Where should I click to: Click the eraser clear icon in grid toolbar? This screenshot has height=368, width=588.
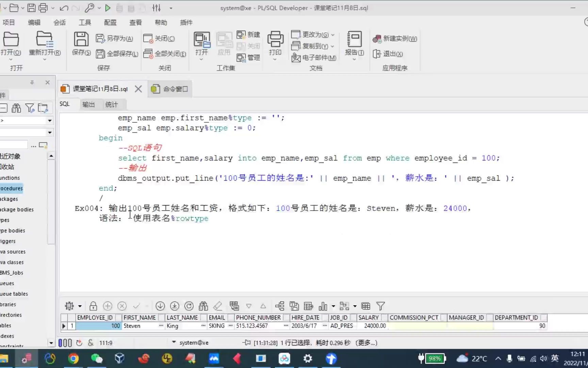tap(218, 306)
